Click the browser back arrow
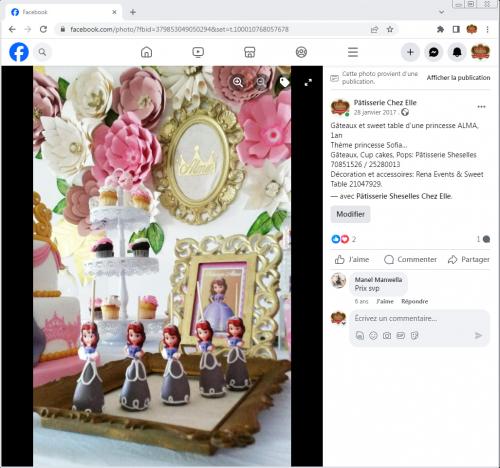The width and height of the screenshot is (500, 468). [x=12, y=29]
